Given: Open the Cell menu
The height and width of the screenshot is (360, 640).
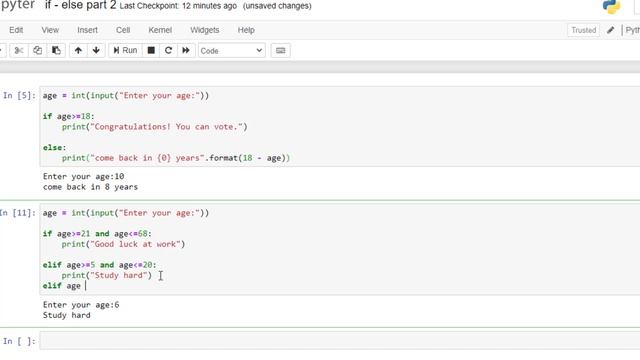Looking at the screenshot, I should coord(123,30).
